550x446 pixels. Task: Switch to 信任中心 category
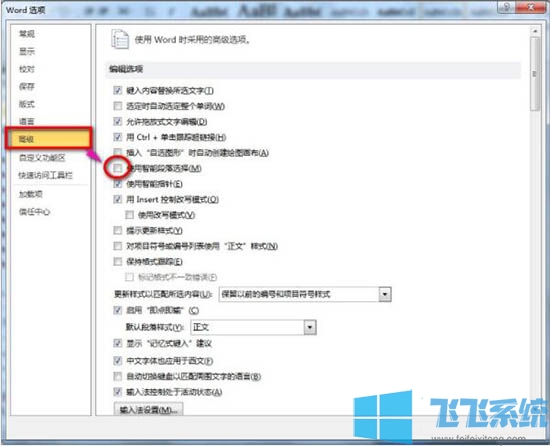click(x=34, y=212)
